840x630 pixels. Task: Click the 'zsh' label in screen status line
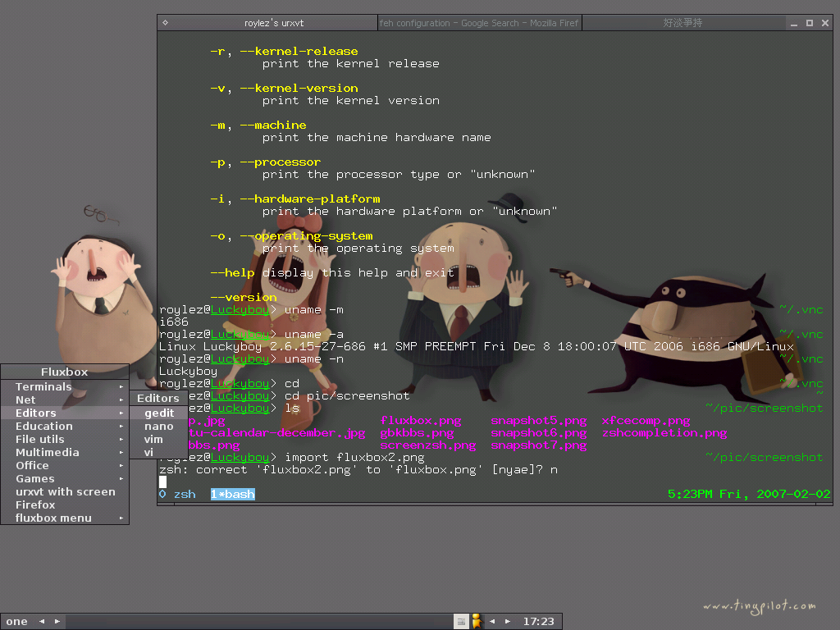pos(185,494)
